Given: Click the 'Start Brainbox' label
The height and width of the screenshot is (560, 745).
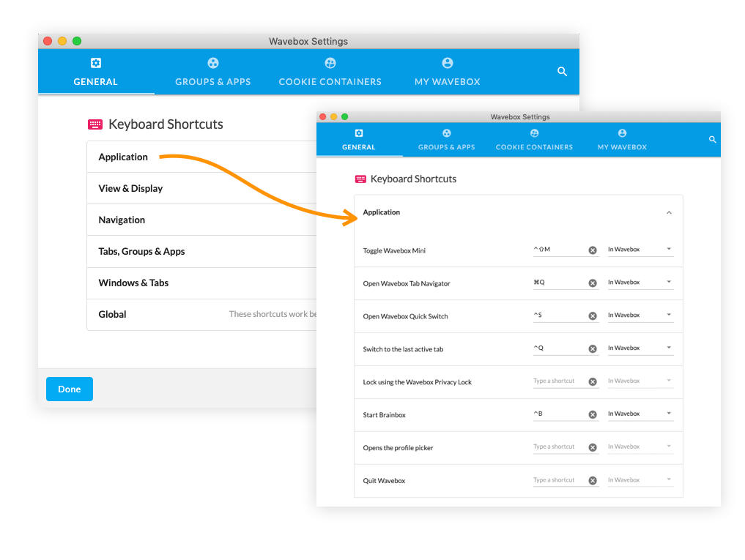Looking at the screenshot, I should click(x=384, y=415).
